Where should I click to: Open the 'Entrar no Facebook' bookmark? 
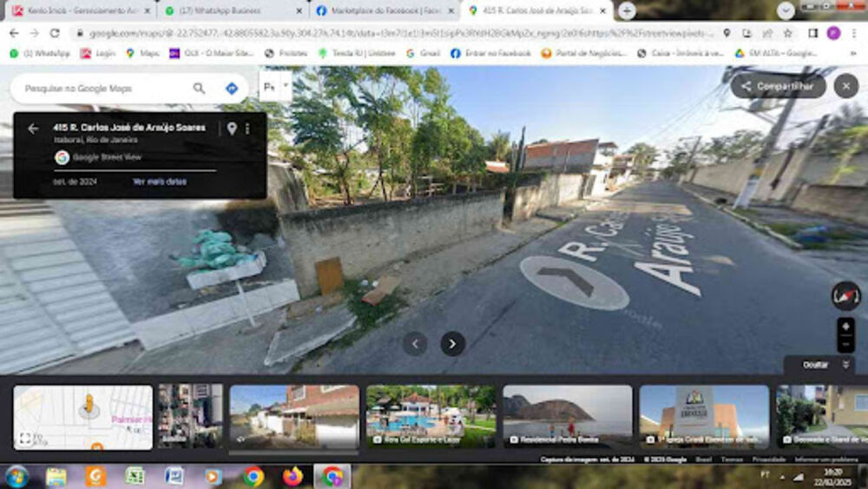[490, 53]
